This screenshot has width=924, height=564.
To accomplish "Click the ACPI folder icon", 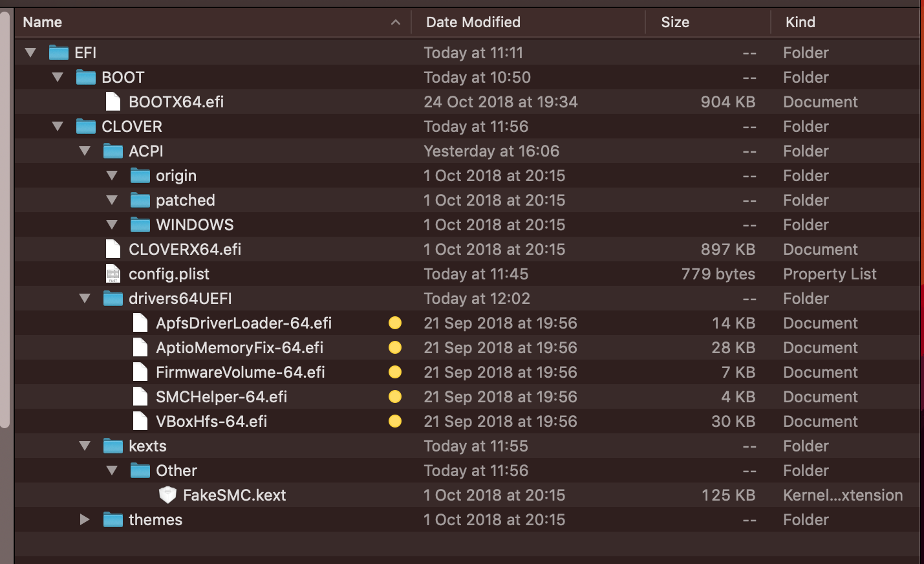I will (113, 151).
